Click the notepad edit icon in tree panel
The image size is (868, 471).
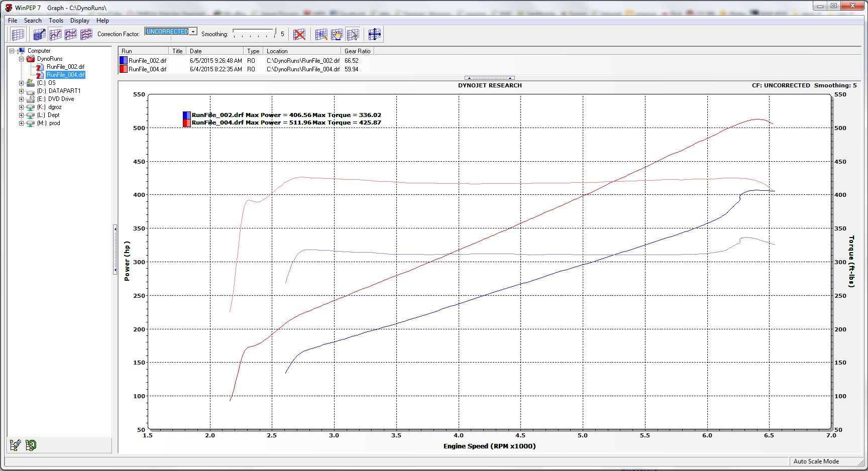click(x=15, y=445)
